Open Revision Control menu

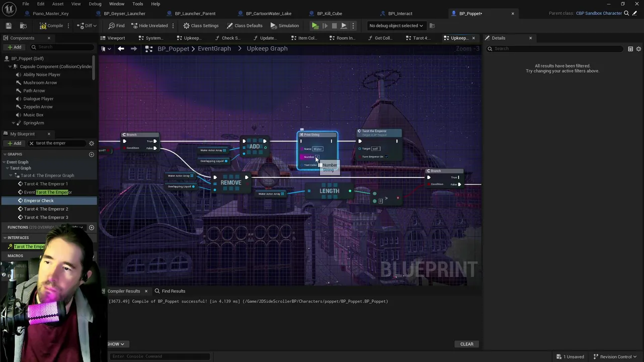[x=615, y=356]
